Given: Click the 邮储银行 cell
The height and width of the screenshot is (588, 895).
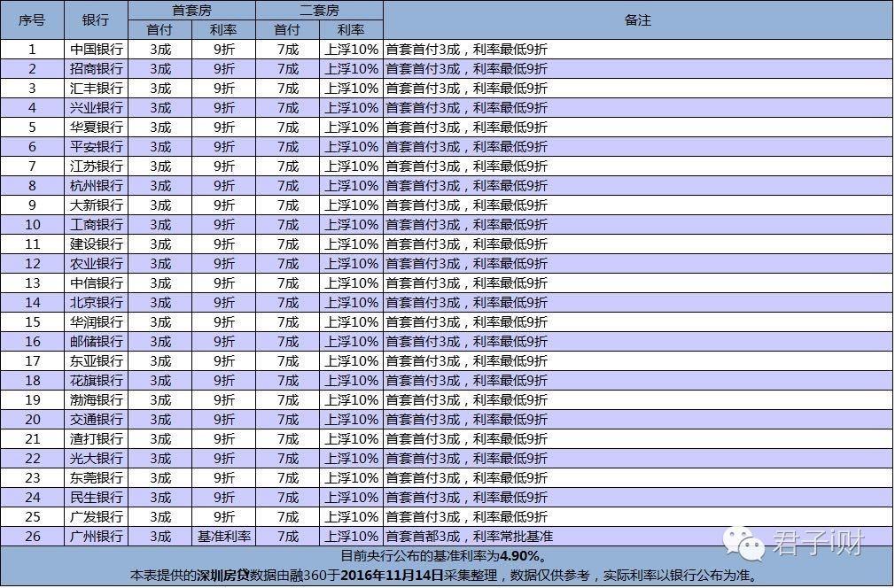Looking at the screenshot, I should (96, 342).
